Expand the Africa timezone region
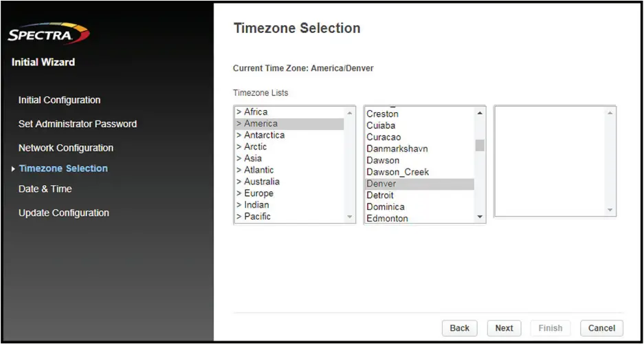This screenshot has width=644, height=344. pos(256,112)
